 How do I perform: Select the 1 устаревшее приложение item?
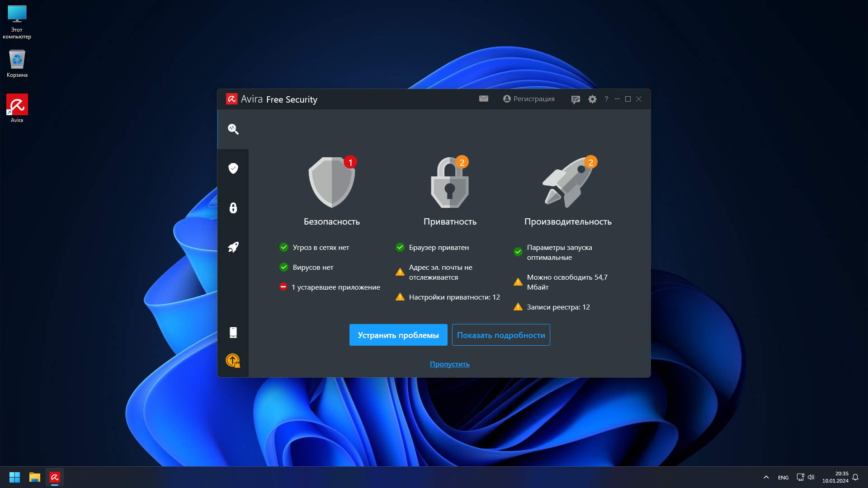(335, 287)
